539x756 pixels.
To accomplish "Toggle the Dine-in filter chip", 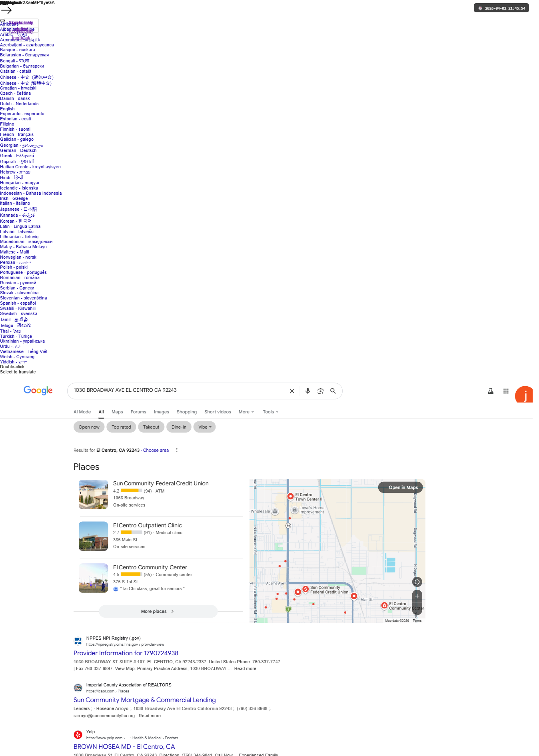I will [179, 427].
